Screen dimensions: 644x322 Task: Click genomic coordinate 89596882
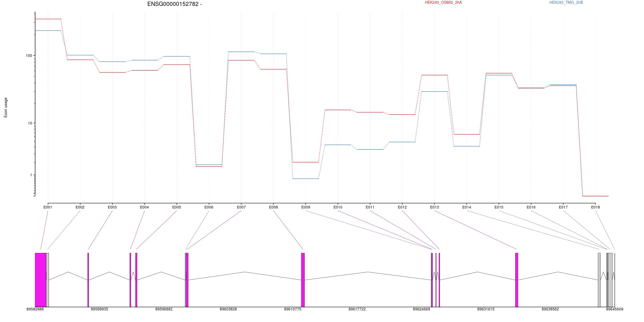click(164, 309)
